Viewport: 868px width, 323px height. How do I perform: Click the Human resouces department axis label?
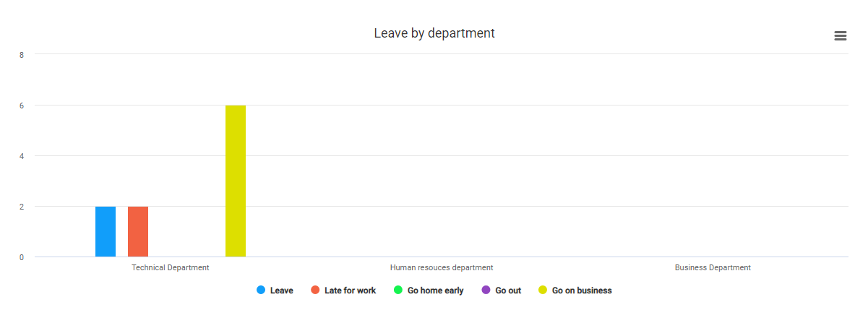coord(442,267)
